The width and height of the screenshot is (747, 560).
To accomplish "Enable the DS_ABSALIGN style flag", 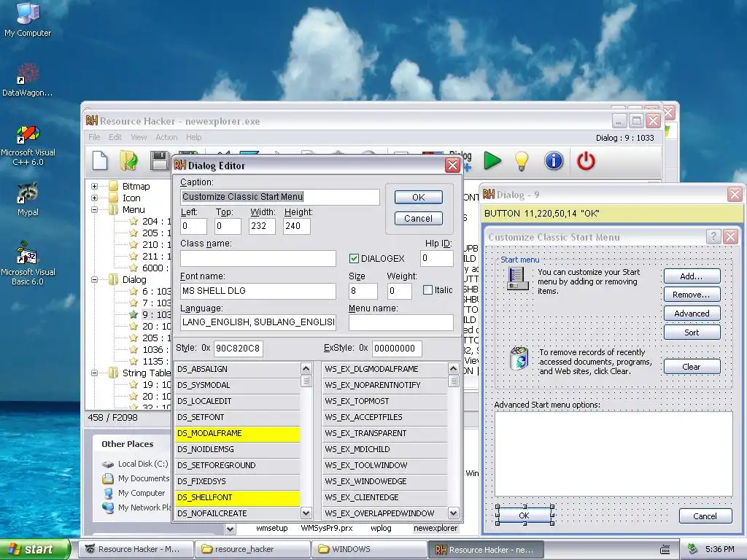I will 238,369.
